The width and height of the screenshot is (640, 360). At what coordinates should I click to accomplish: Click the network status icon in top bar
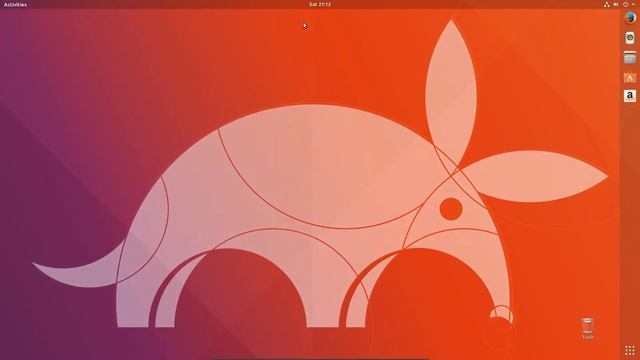click(x=607, y=4)
